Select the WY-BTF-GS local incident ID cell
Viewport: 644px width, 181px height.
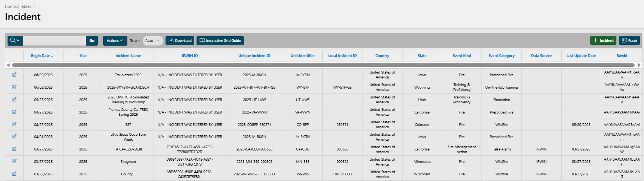pyautogui.click(x=342, y=87)
